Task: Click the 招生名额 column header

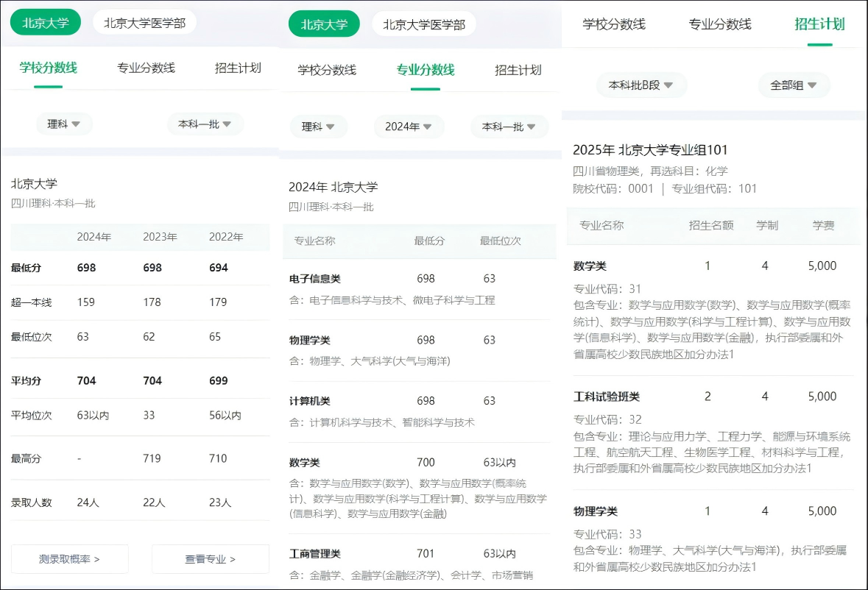Action: 710,225
